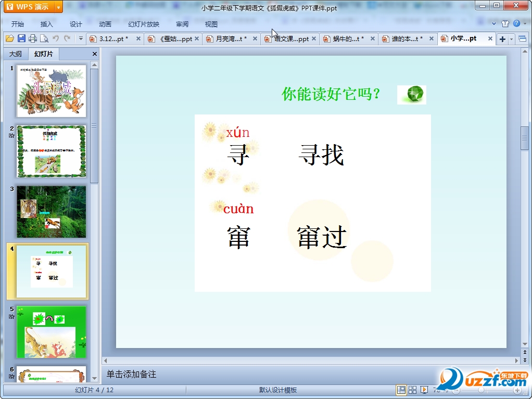The height and width of the screenshot is (399, 532).
Task: Collapse the ribbon with the chevron icon
Action: tap(494, 23)
